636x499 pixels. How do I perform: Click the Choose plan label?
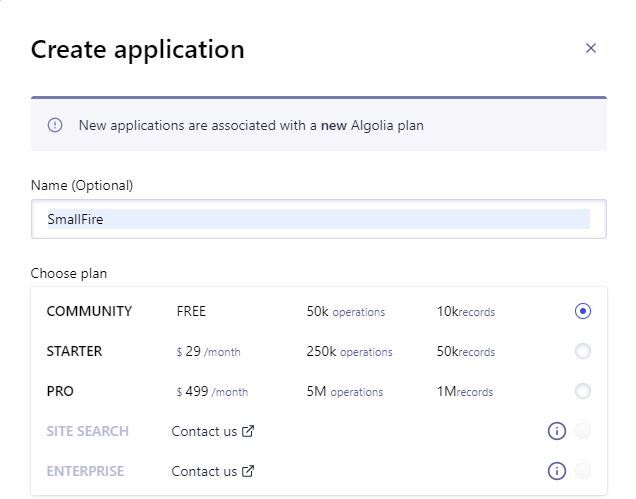[x=69, y=273]
